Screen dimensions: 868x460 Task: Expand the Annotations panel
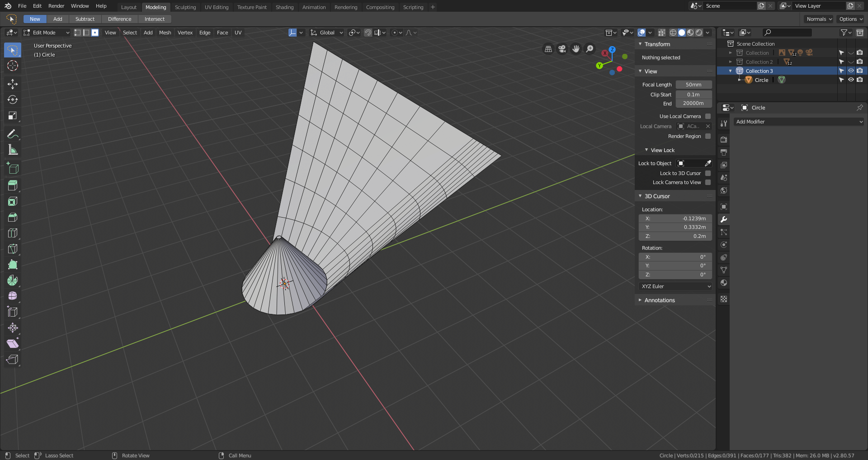[x=659, y=300]
